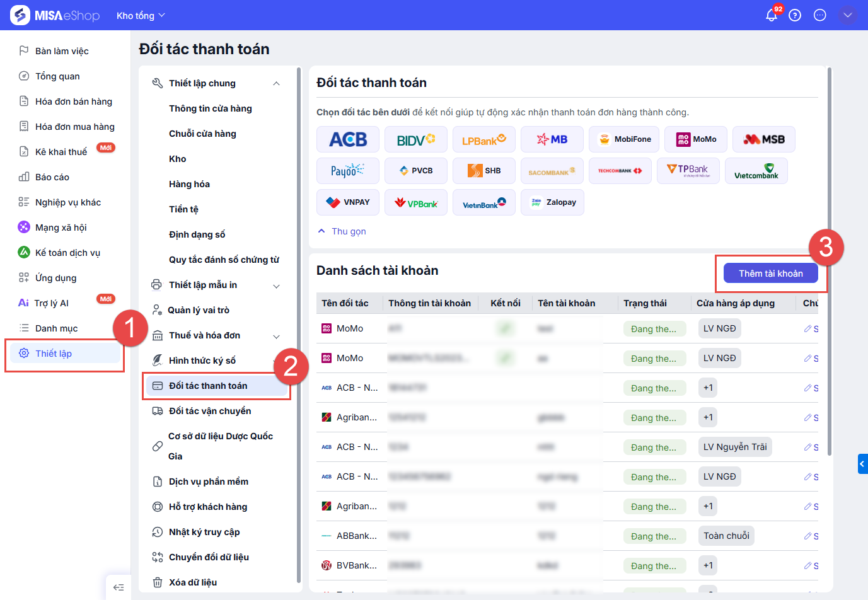Choose Sacombank payment partner tile
Image resolution: width=868 pixels, height=600 pixels.
552,171
